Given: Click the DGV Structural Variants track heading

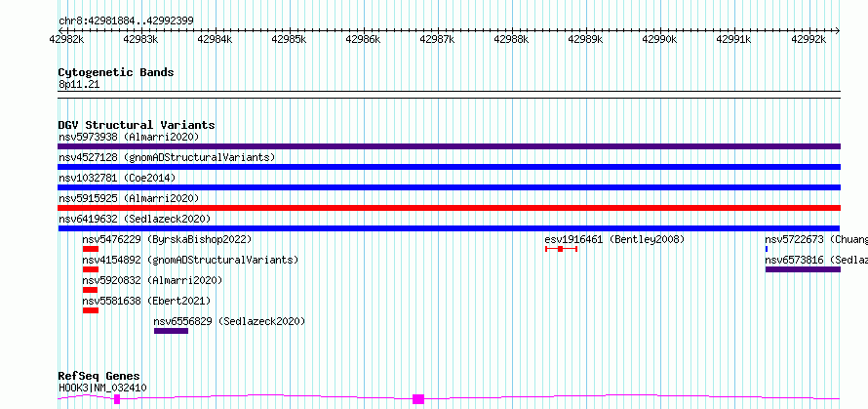Looking at the screenshot, I should point(137,125).
